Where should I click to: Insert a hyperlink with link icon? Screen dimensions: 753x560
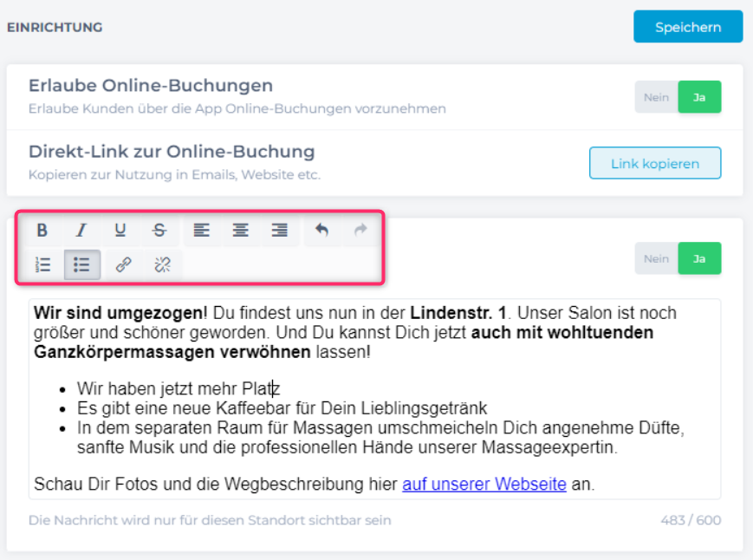point(123,265)
